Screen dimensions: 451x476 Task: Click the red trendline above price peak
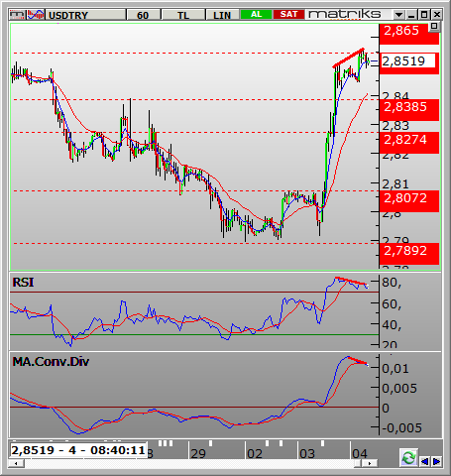click(x=348, y=58)
